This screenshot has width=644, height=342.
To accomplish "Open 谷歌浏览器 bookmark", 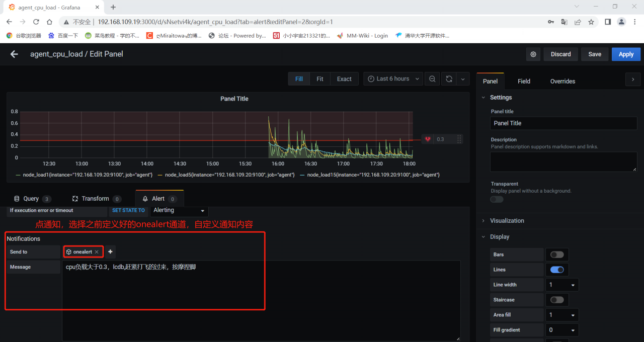I will pos(24,36).
